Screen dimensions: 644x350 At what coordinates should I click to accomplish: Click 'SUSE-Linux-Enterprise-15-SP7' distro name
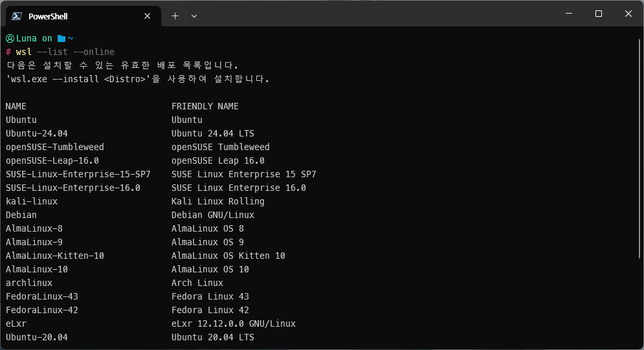pyautogui.click(x=78, y=174)
